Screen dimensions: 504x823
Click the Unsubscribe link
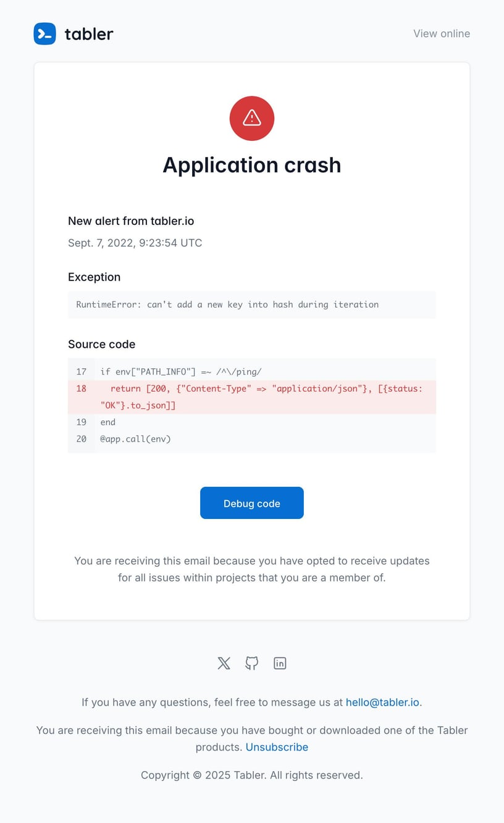point(277,747)
